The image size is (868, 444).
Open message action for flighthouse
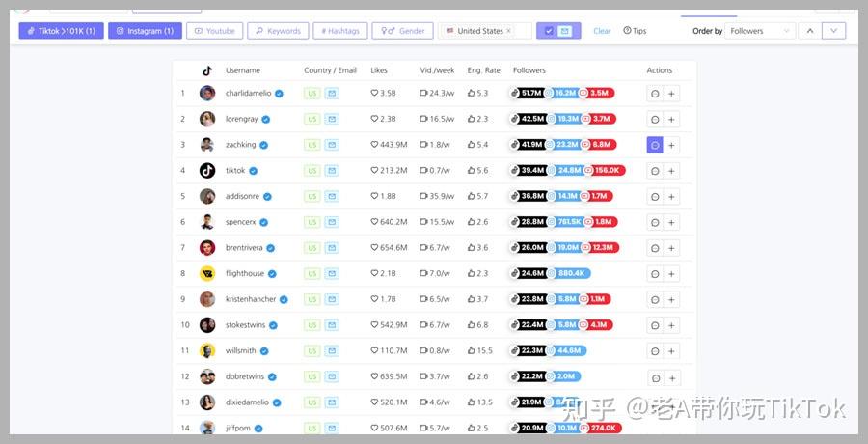tap(655, 274)
